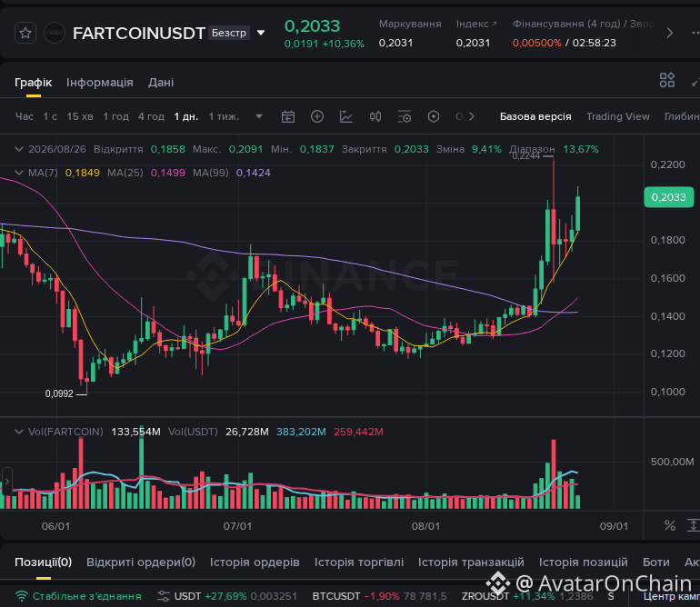Open the FARTCOINUSDT pair dropdown arrow
The height and width of the screenshot is (607, 700).
pyautogui.click(x=261, y=33)
